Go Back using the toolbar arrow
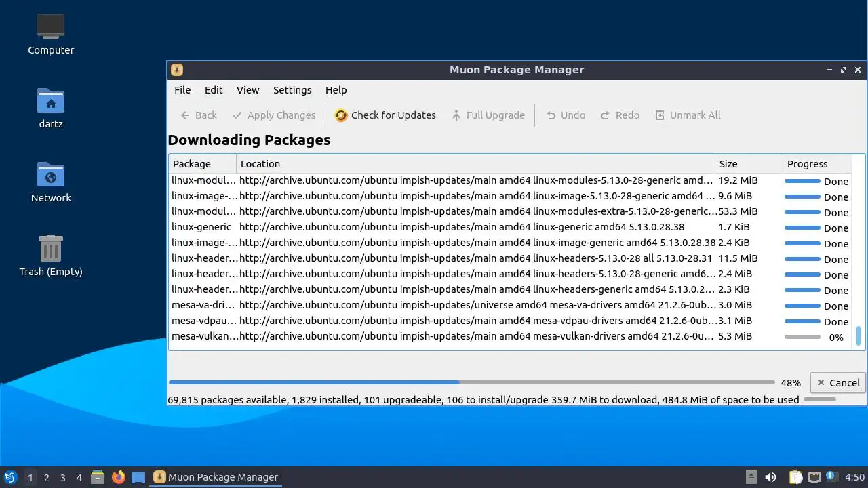Viewport: 868px width, 488px height. [x=198, y=115]
